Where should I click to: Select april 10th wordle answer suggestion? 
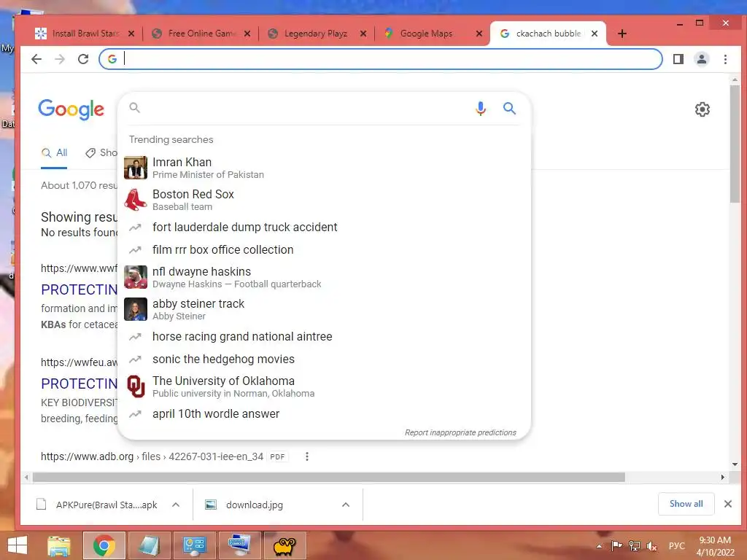click(x=324, y=414)
